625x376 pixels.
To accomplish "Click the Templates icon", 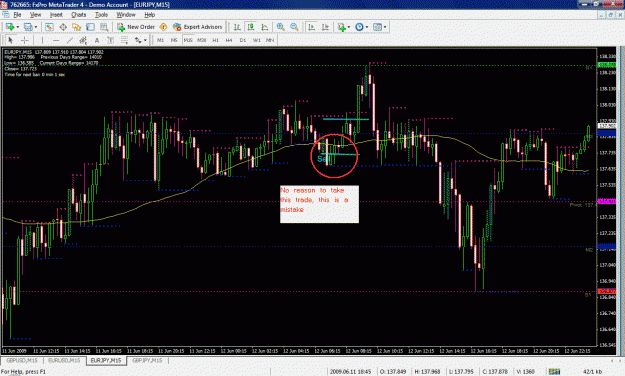I will [x=377, y=27].
